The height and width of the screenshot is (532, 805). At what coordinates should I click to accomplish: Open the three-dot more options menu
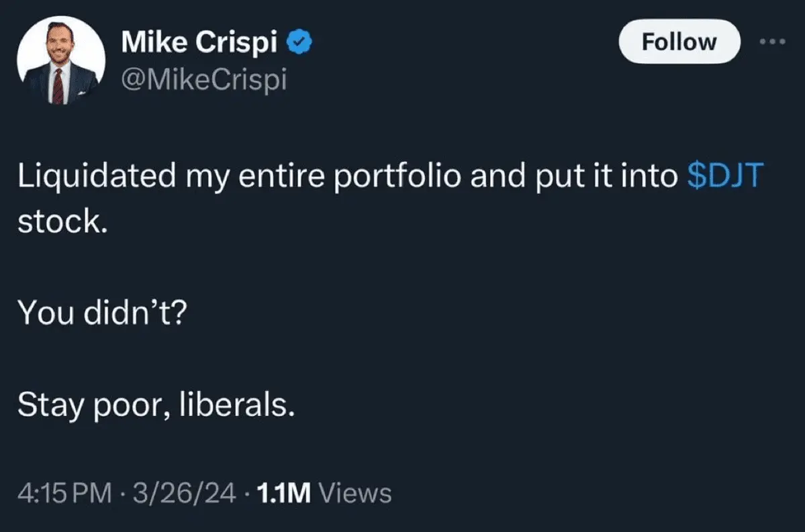pos(771,42)
